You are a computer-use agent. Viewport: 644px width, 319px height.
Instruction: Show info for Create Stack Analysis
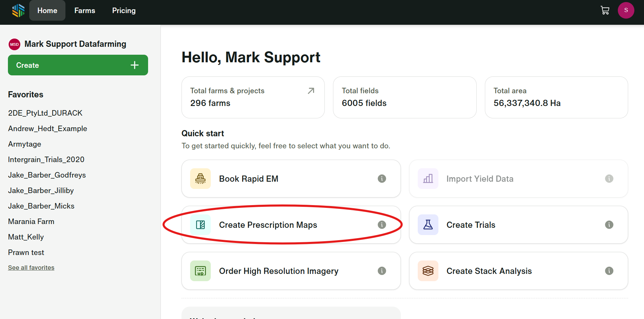(609, 271)
